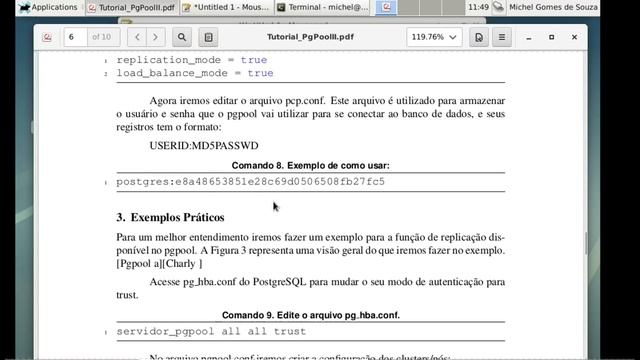Viewport: 640px width, 360px height.
Task: Open the find search tool
Action: [182, 37]
